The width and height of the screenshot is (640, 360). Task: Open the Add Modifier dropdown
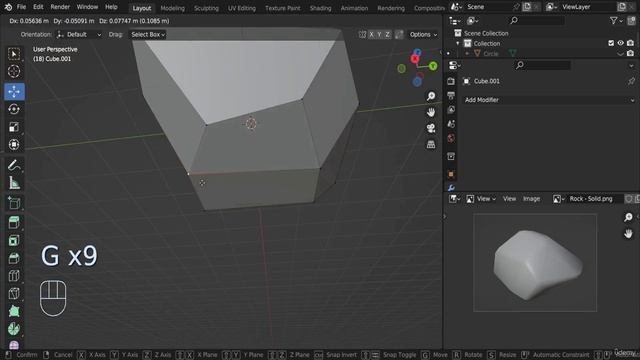[549, 100]
